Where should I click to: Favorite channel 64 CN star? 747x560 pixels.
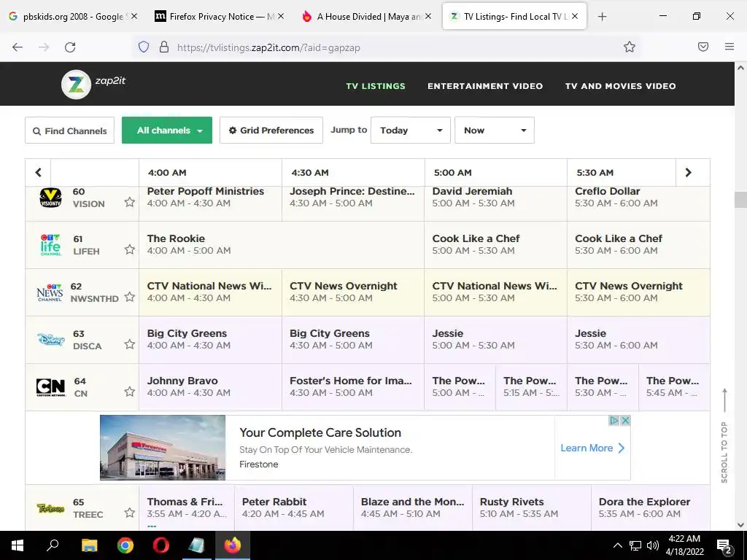pos(130,392)
